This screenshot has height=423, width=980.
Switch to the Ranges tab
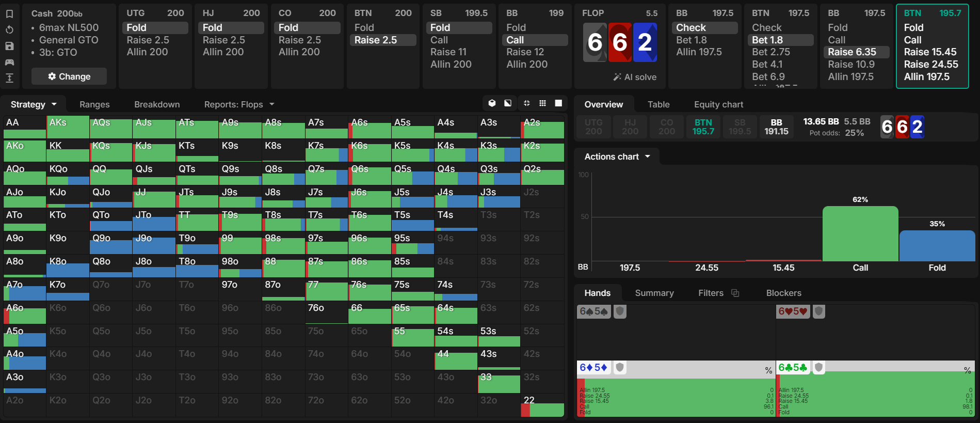(94, 104)
